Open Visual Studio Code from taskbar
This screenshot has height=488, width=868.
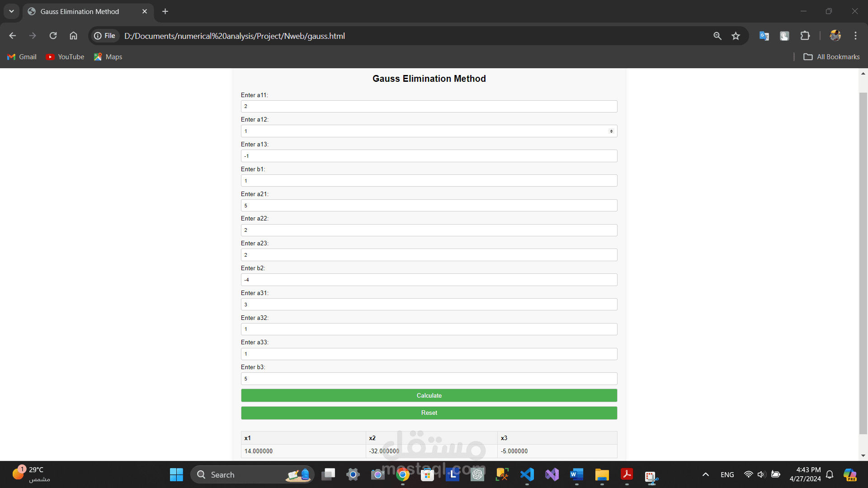click(x=527, y=474)
